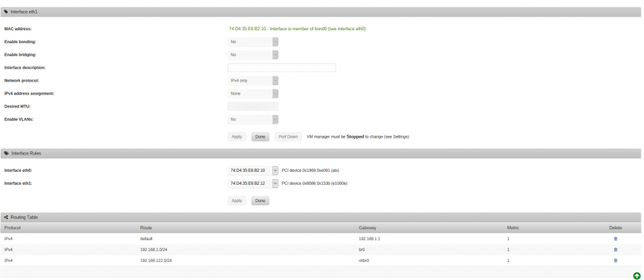Image resolution: width=644 pixels, height=280 pixels.
Task: Open the Enable bridging dropdown
Action: [x=253, y=55]
